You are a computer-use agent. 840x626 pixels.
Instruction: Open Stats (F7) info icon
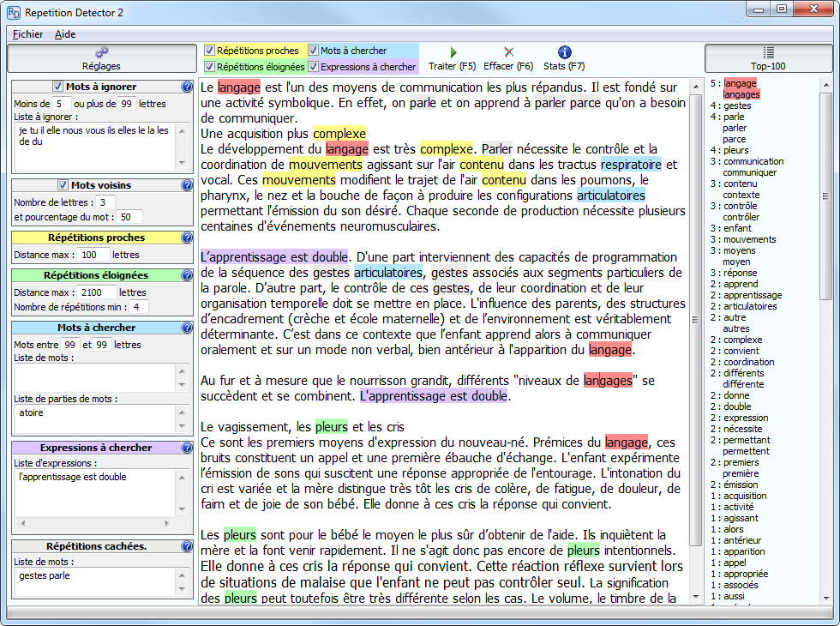tap(564, 52)
